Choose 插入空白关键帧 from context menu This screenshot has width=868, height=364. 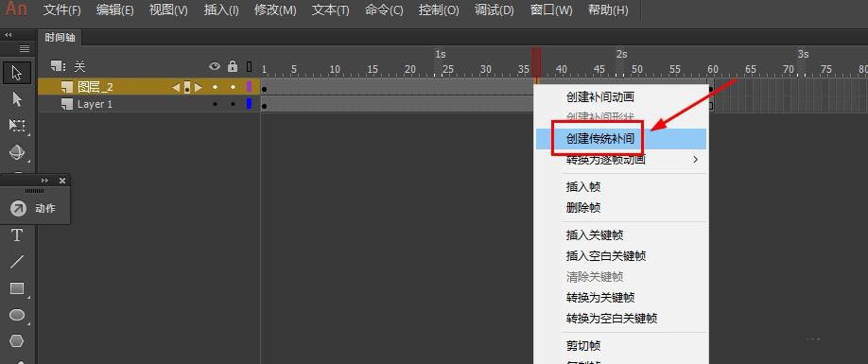[621, 256]
